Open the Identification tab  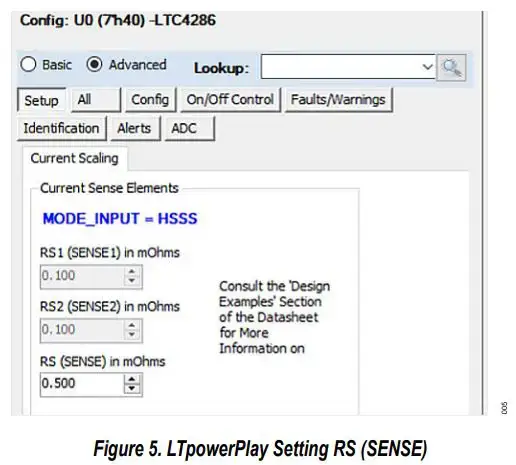click(62, 128)
